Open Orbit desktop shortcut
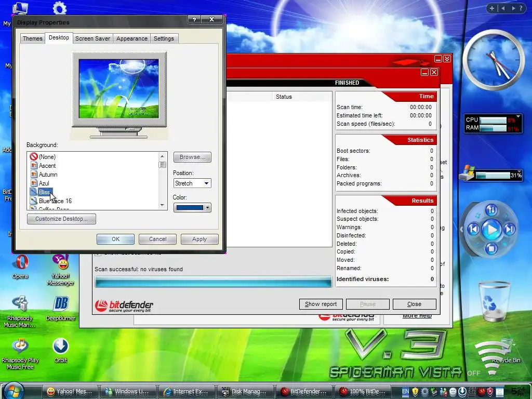This screenshot has width=532, height=399. pos(60,350)
